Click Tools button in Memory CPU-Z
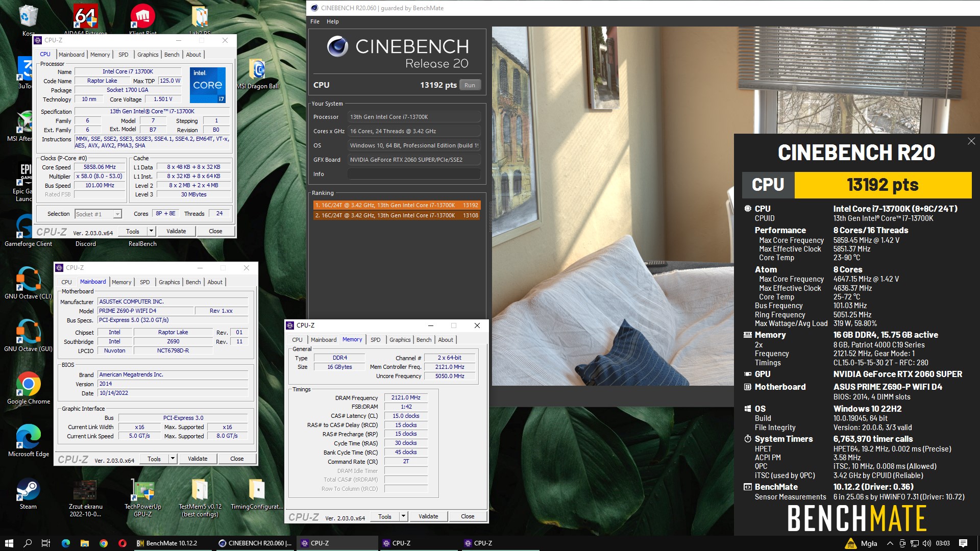980x551 pixels. tap(385, 516)
